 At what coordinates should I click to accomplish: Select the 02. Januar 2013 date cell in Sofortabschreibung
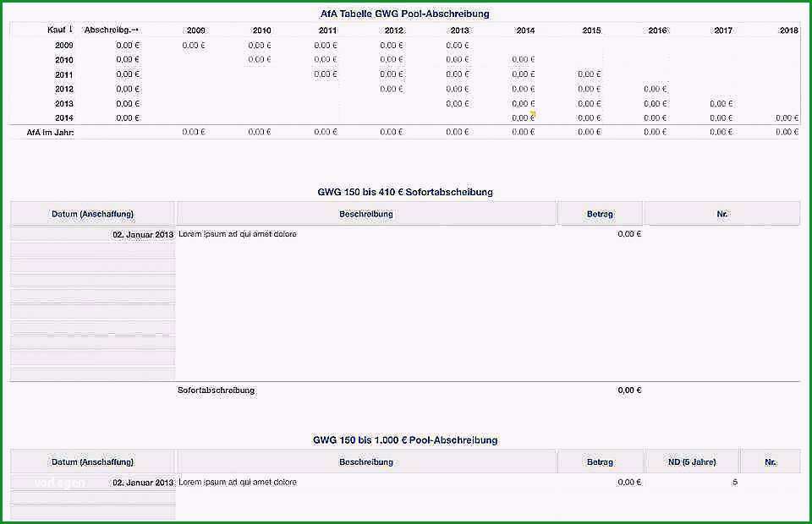tap(93, 234)
